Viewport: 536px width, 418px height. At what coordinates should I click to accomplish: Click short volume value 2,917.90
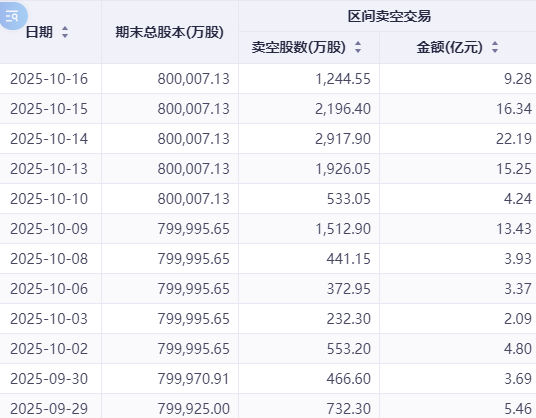[x=343, y=139]
